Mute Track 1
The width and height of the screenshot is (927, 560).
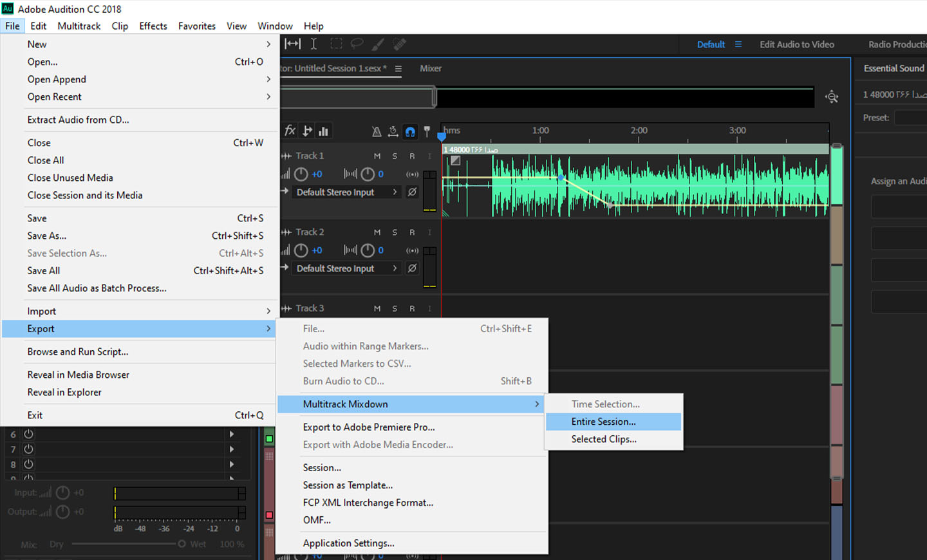click(377, 156)
